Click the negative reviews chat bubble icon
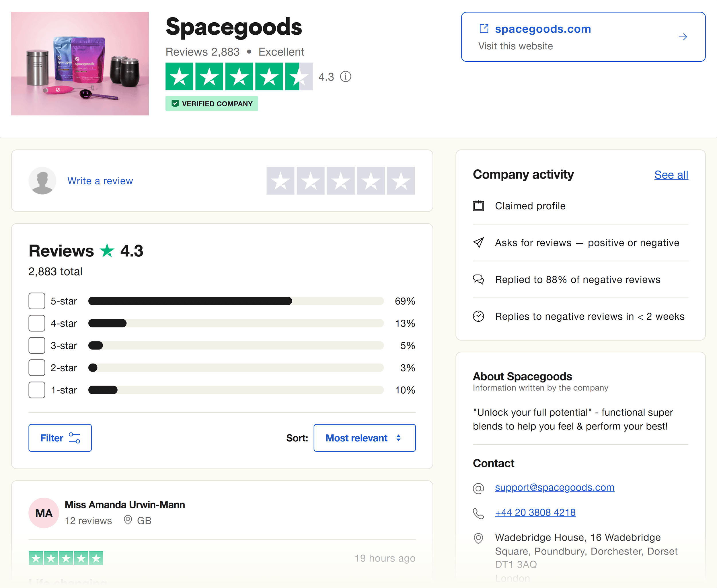717x588 pixels. 478,280
